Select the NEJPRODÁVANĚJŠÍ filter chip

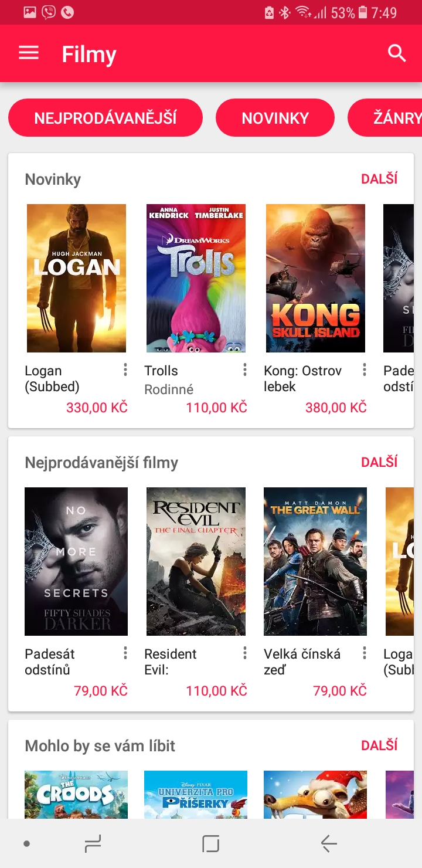(105, 117)
